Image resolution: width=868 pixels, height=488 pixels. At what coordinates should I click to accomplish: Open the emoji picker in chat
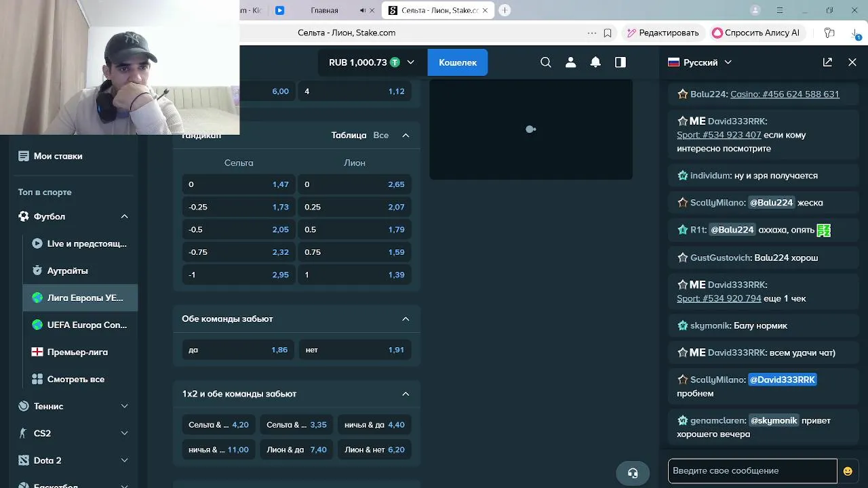[x=848, y=471]
